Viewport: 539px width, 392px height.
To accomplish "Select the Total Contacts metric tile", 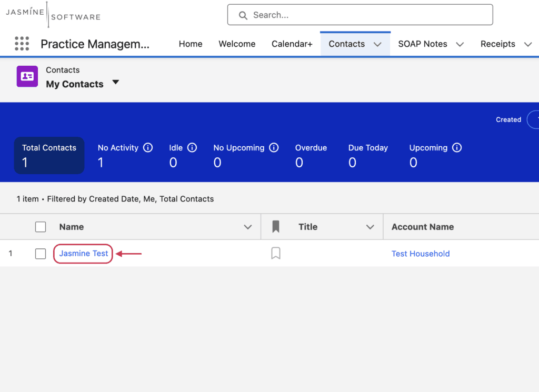I will click(49, 155).
